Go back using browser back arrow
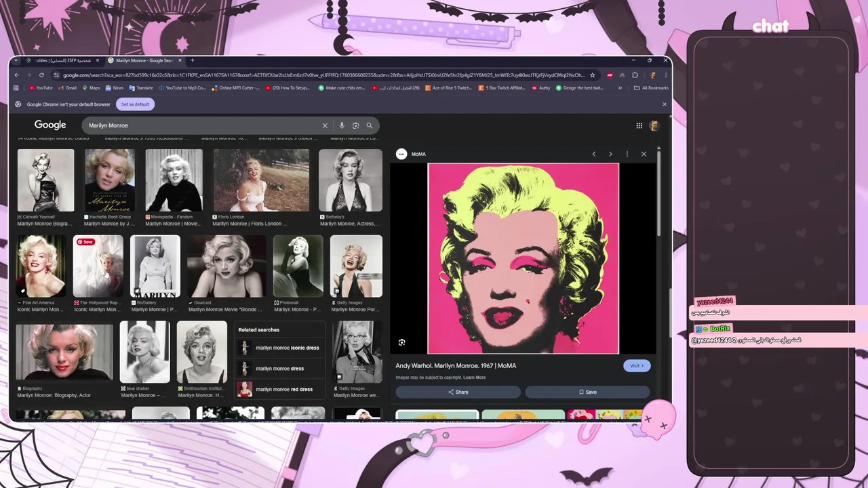The height and width of the screenshot is (488, 868). pyautogui.click(x=16, y=75)
